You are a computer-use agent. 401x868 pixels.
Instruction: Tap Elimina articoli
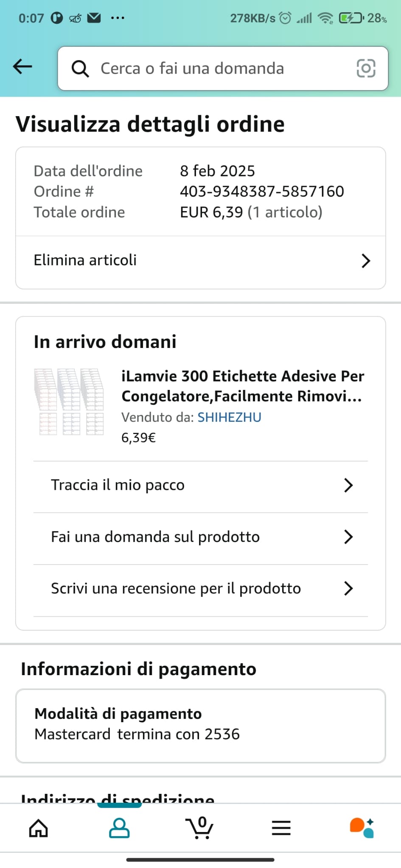pos(85,260)
